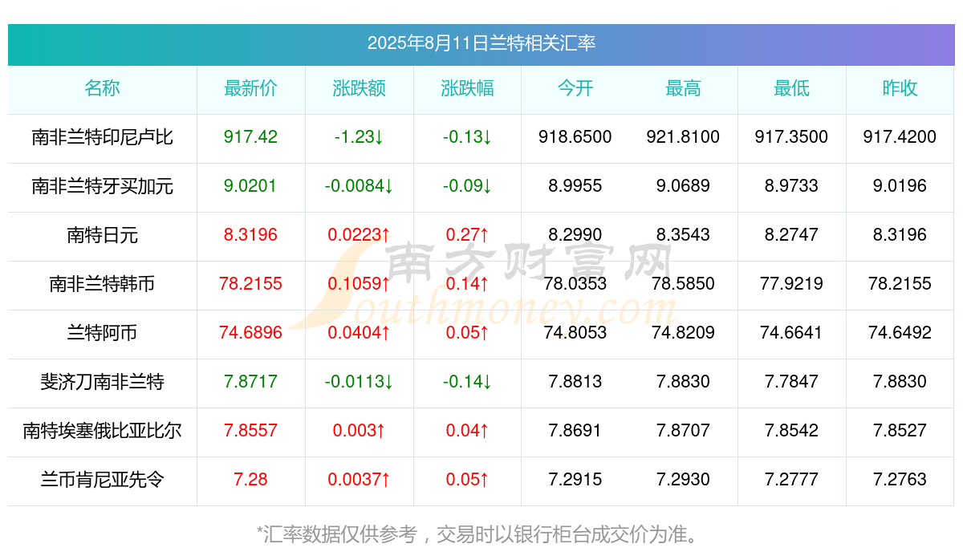Click change percent 0.27↑

click(467, 235)
